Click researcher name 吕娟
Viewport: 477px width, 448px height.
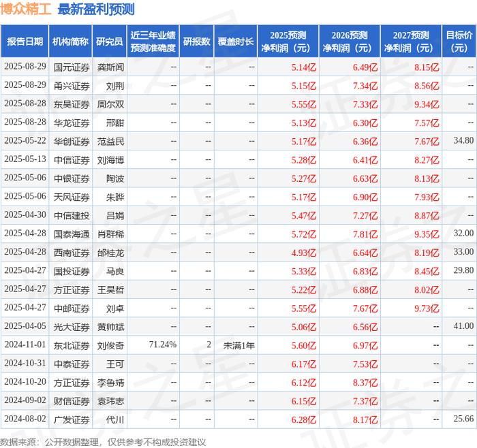tap(115, 216)
